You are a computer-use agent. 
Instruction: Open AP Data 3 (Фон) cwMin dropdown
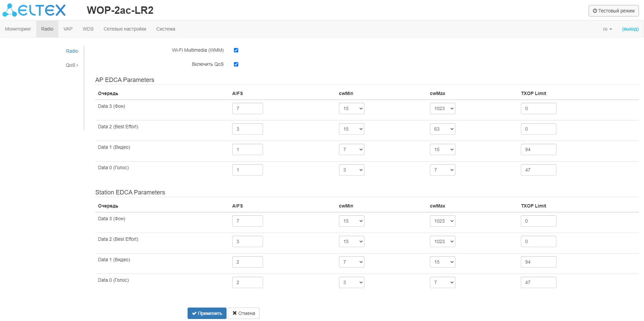351,109
